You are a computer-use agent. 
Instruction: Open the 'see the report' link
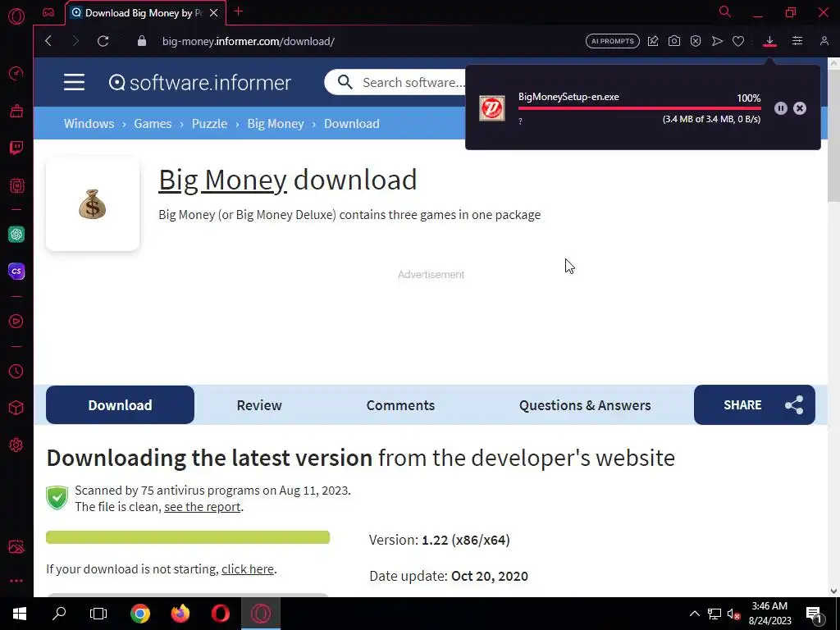tap(202, 507)
